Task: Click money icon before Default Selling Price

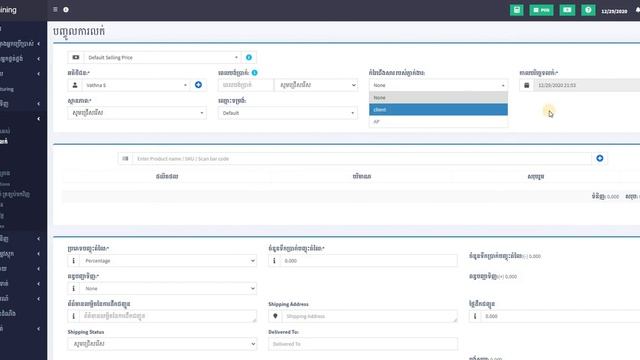Action: [x=76, y=58]
